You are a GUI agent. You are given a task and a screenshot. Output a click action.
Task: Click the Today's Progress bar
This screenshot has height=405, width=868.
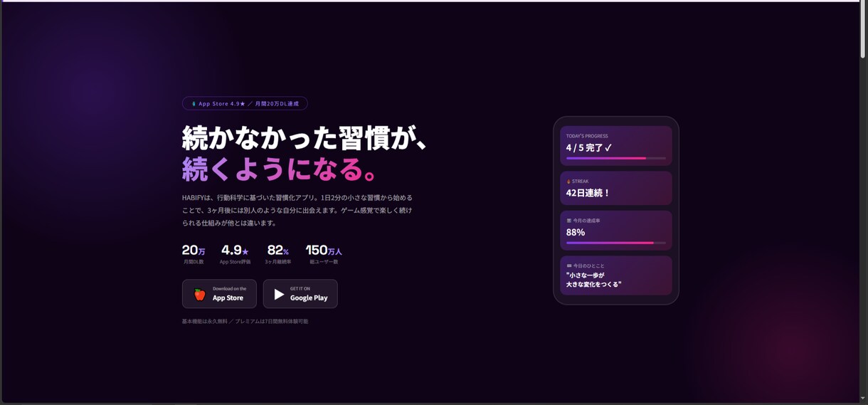pos(616,158)
